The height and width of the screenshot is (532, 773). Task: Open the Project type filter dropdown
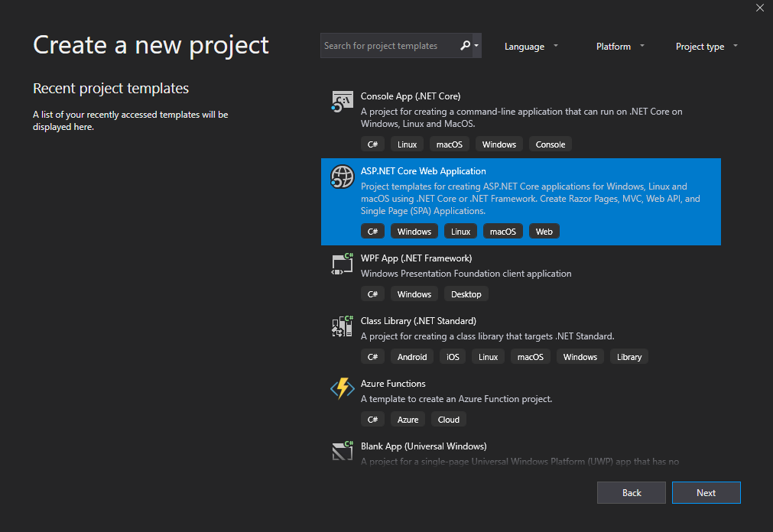point(706,47)
